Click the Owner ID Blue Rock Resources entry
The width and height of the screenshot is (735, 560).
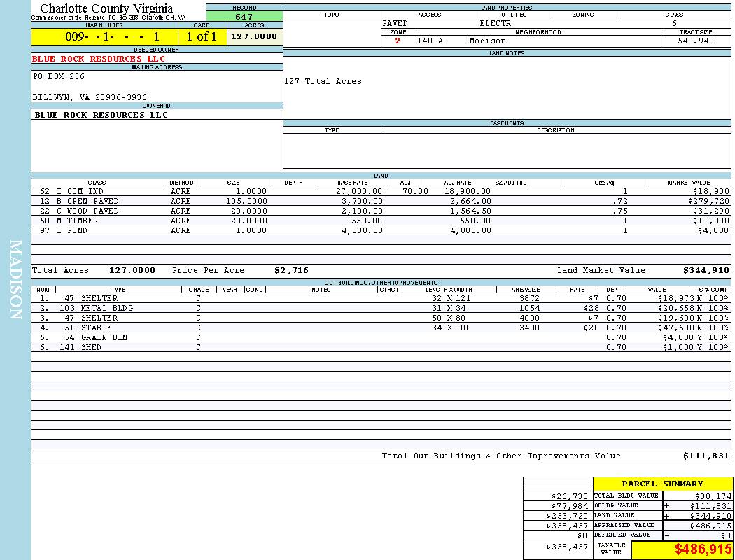101,115
